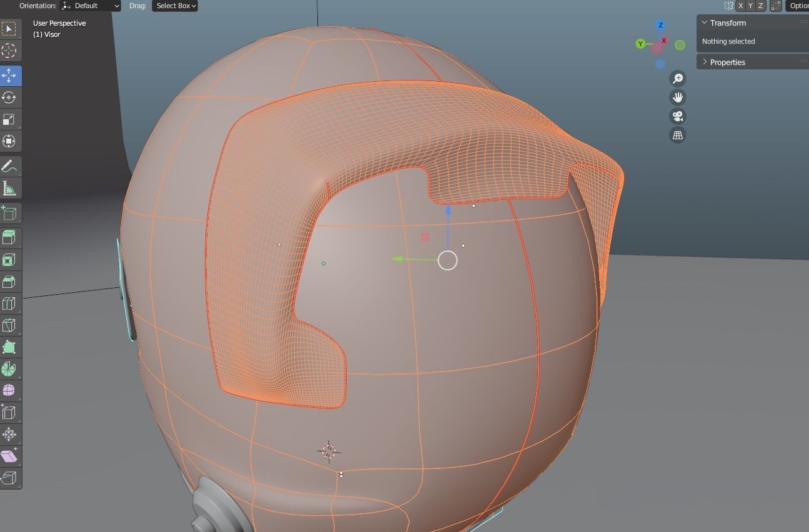Pick the Scale tool

[9, 119]
